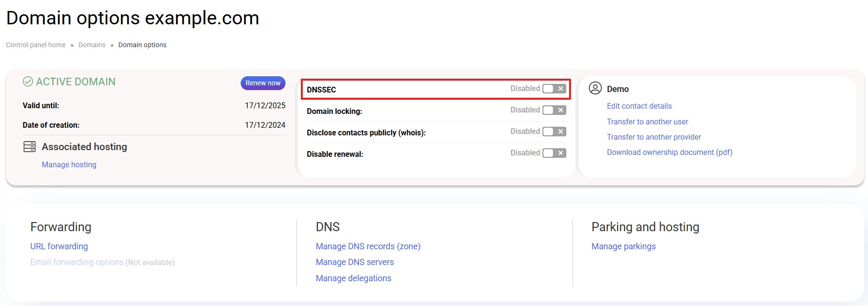The height and width of the screenshot is (306, 868).
Task: Choose Transfer to another provider
Action: click(x=654, y=137)
